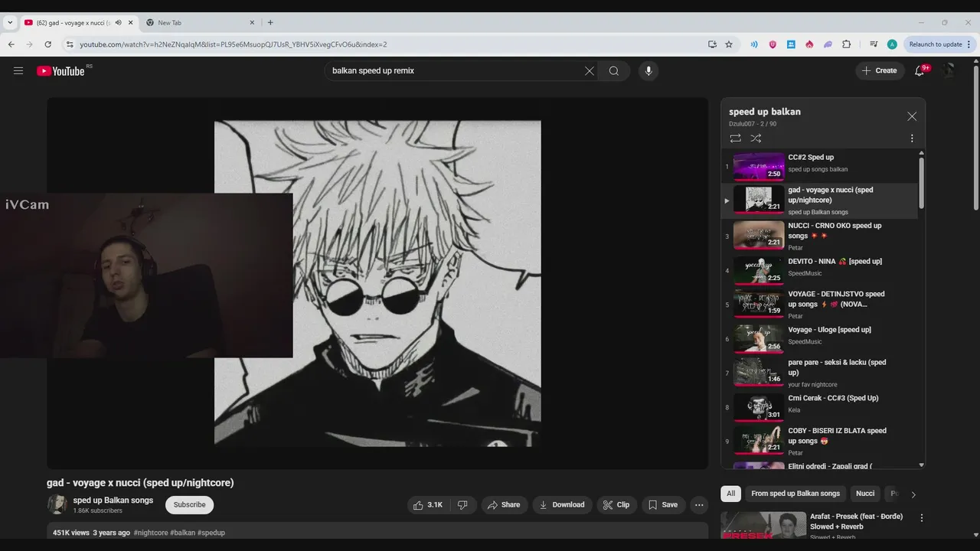This screenshot has width=980, height=551.
Task: Reload the page
Action: click(48, 44)
